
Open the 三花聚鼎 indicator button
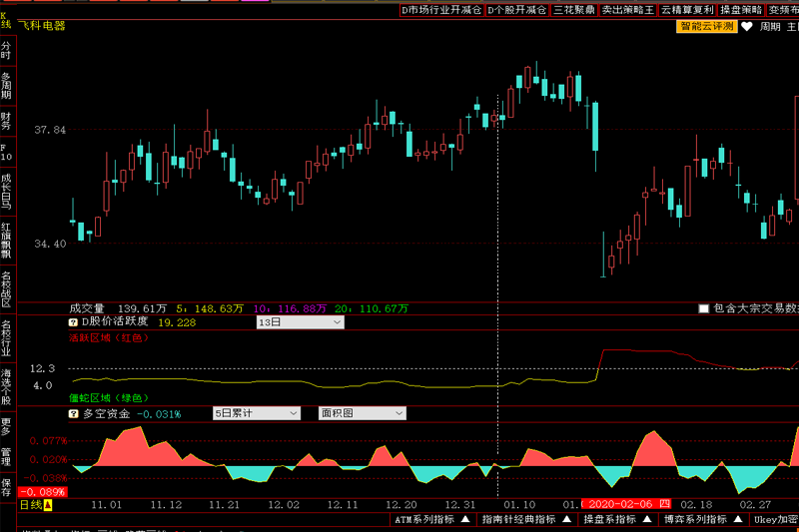pyautogui.click(x=574, y=9)
